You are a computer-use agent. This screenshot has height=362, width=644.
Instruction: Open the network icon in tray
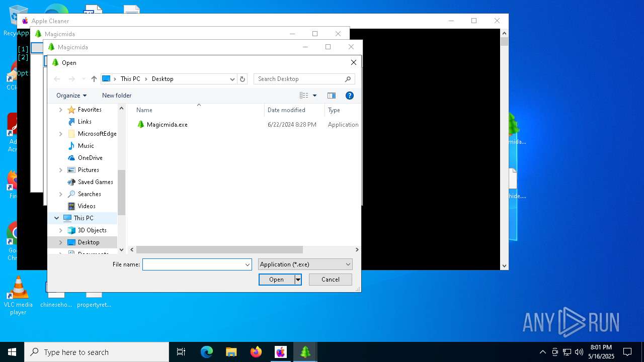[x=567, y=352]
